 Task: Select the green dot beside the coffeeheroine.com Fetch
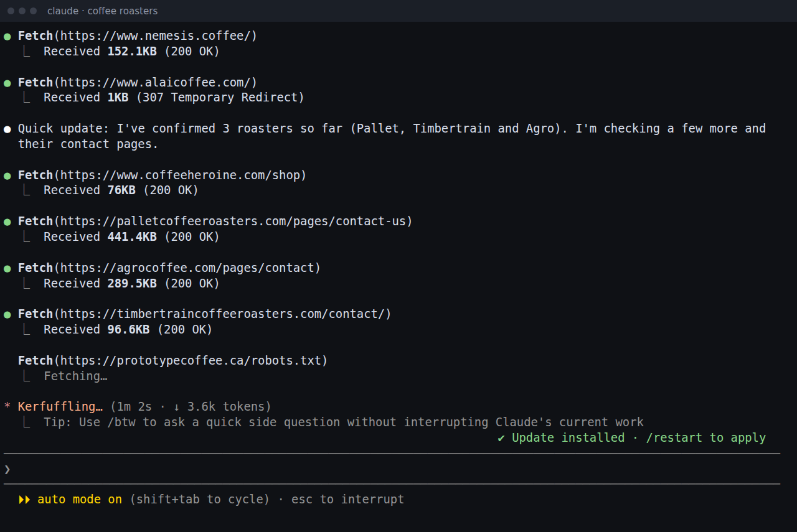7,176
